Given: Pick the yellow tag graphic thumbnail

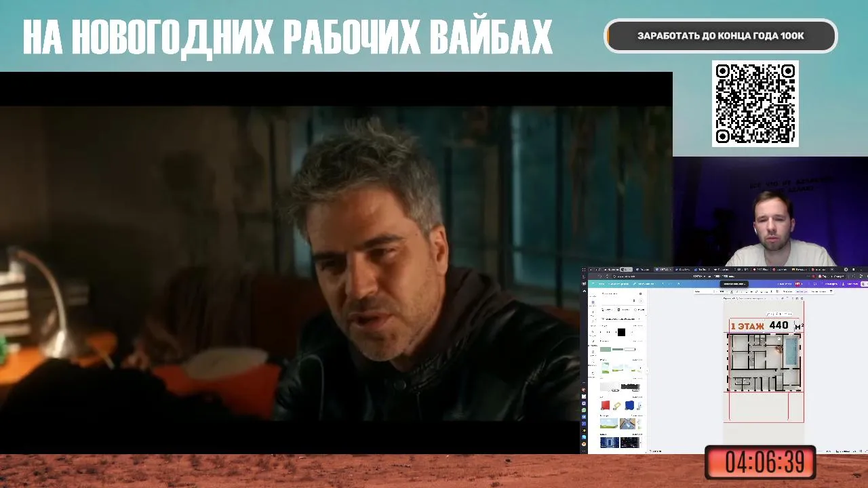Looking at the screenshot, I should click(x=617, y=405).
